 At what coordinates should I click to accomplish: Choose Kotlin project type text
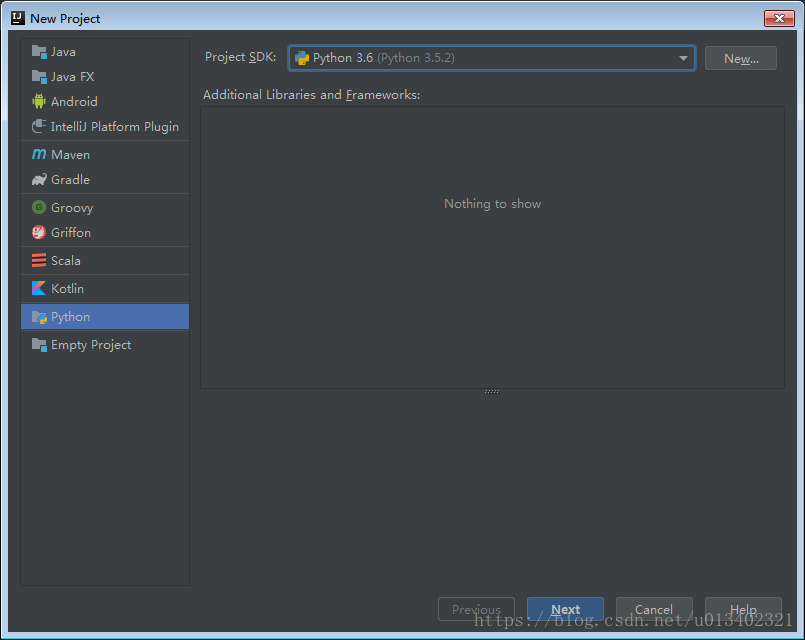(67, 288)
